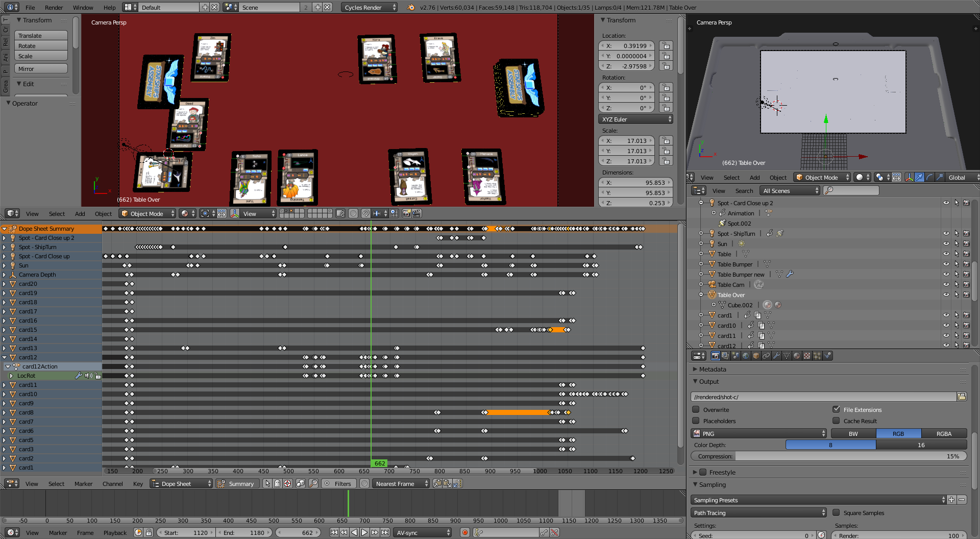Image resolution: width=980 pixels, height=539 pixels.
Task: Open the Cycles Render engine dropdown
Action: click(369, 7)
